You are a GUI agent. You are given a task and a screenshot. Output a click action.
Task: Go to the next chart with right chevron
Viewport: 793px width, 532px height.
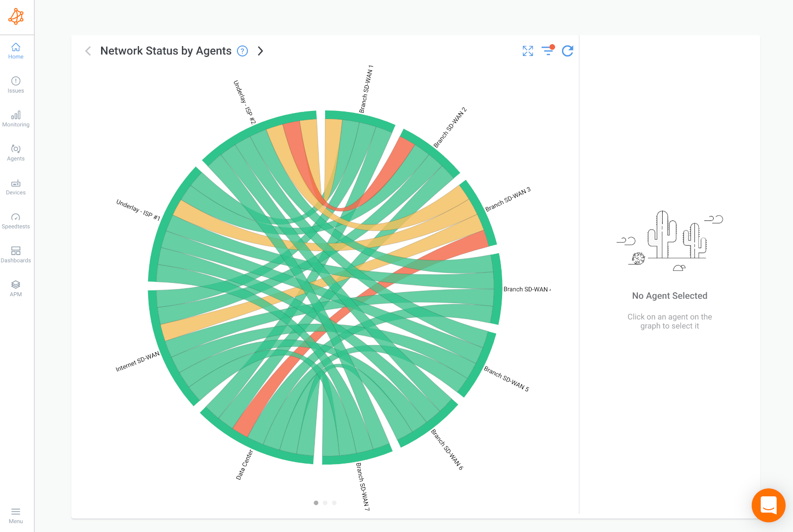[x=261, y=51]
